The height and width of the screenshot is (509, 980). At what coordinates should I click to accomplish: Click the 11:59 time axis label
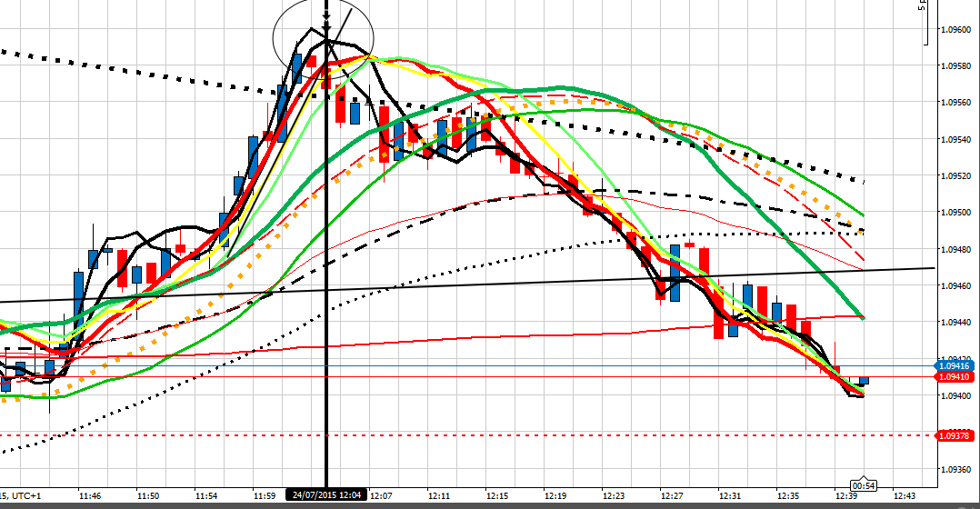point(265,496)
